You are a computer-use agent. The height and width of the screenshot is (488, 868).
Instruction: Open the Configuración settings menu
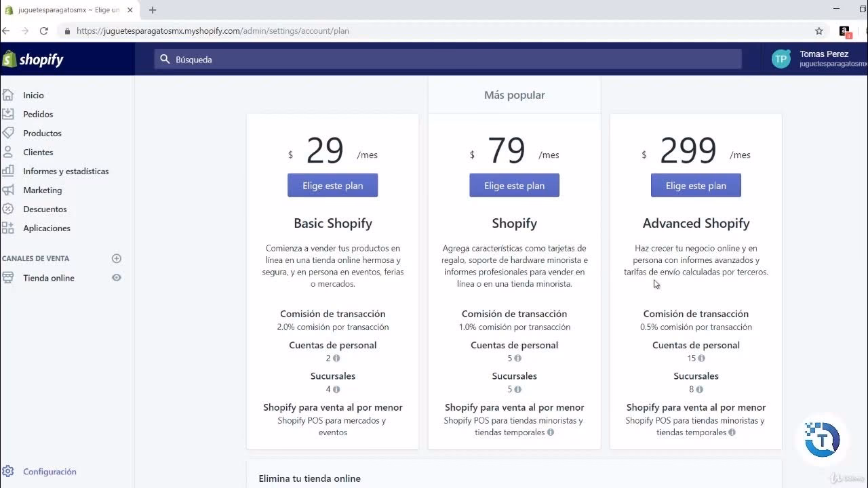[49, 471]
